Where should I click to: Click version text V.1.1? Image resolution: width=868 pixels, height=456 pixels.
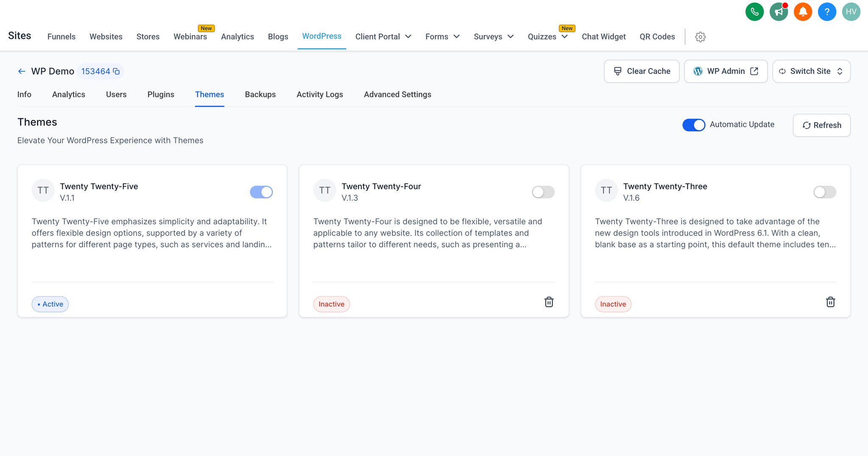click(67, 198)
